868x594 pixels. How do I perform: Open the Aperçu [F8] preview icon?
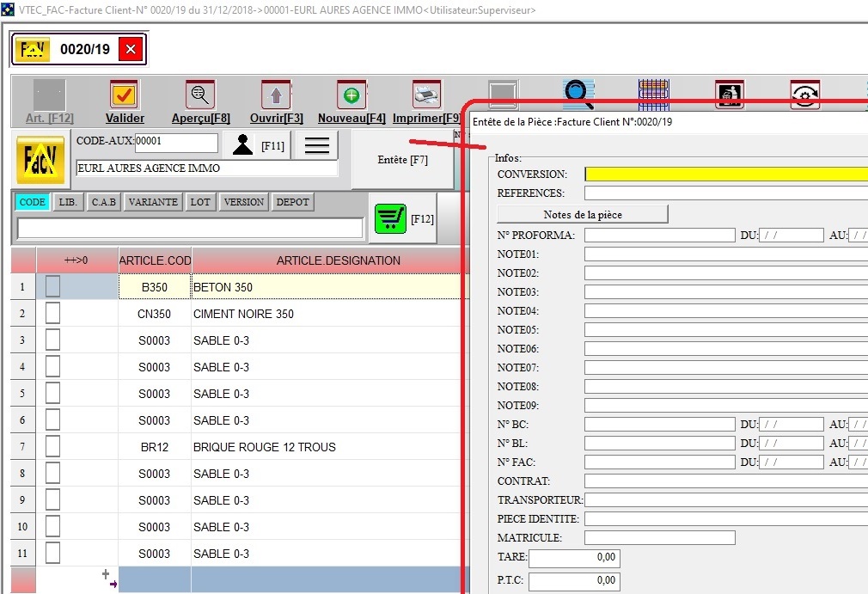click(200, 95)
